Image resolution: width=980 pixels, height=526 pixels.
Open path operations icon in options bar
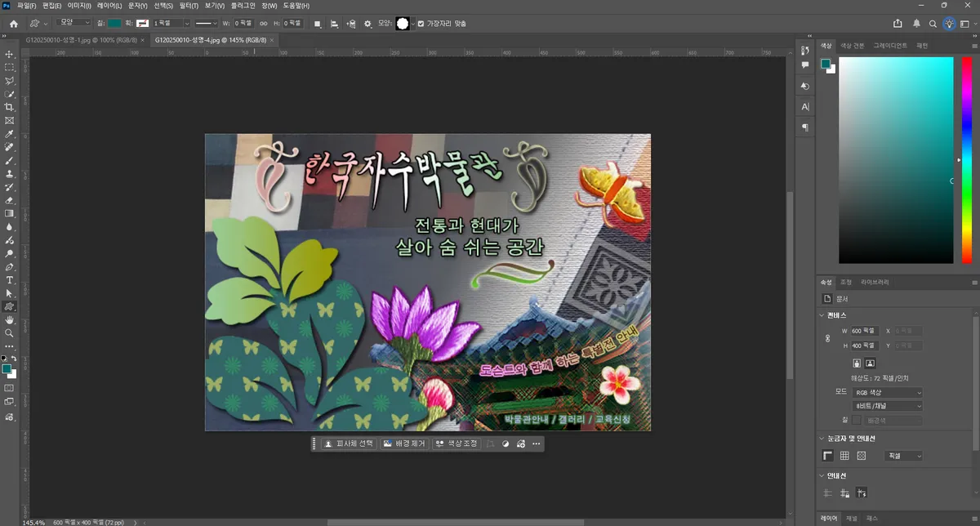click(318, 24)
